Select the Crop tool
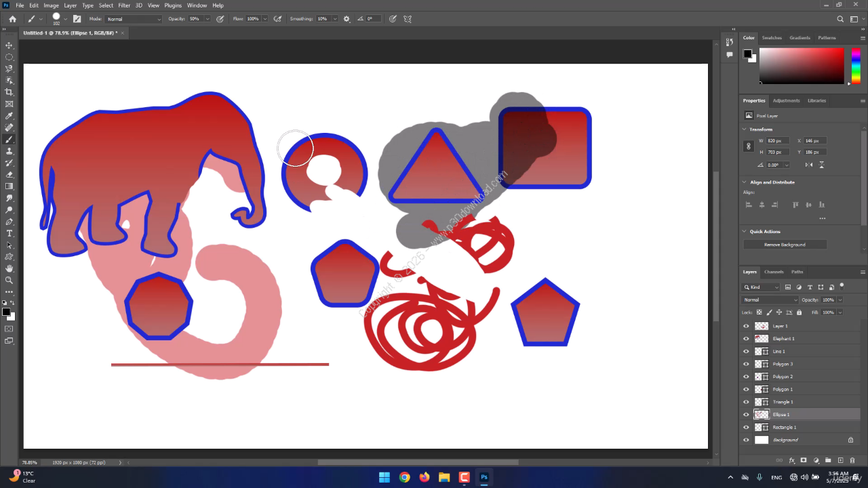868x488 pixels. tap(9, 92)
